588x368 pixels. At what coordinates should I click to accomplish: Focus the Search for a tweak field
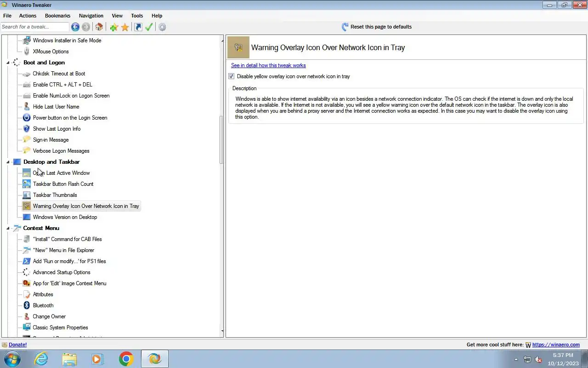[x=35, y=27]
